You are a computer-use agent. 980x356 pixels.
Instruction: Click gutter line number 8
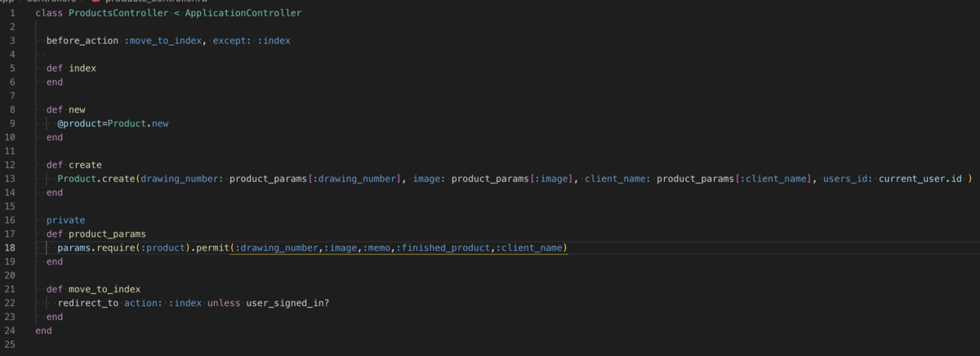[12, 109]
